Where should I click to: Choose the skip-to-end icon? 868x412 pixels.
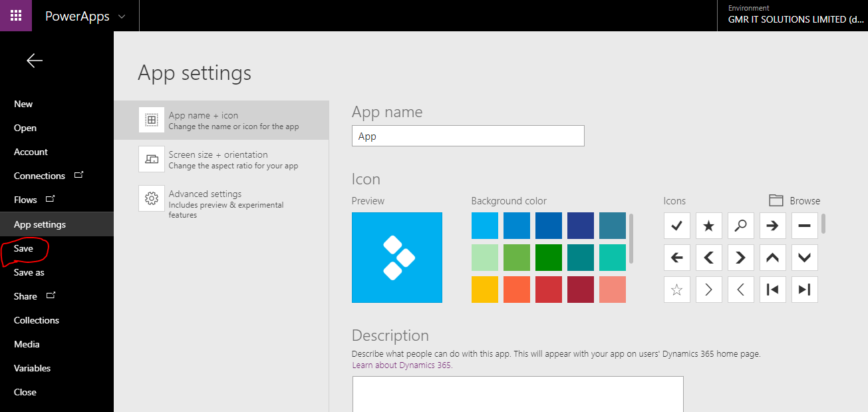click(x=804, y=290)
